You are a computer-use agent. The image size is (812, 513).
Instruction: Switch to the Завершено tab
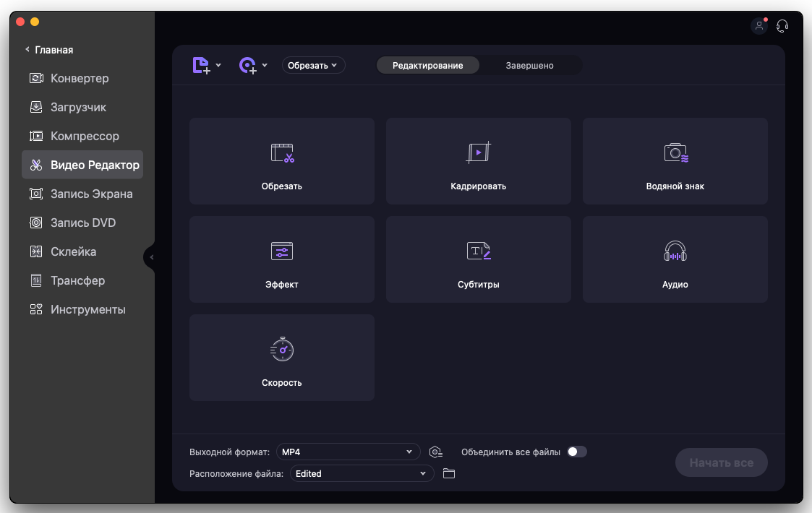(x=529, y=66)
